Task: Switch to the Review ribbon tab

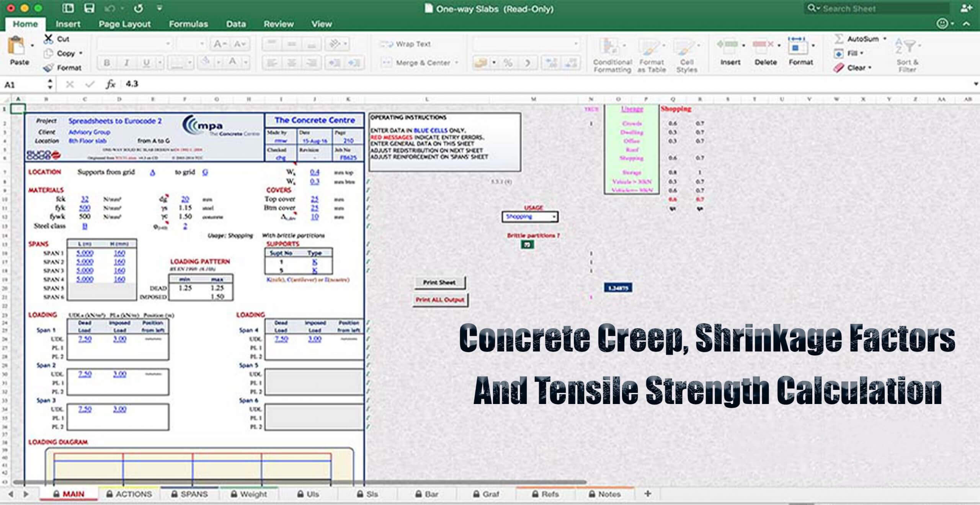Action: pyautogui.click(x=279, y=24)
